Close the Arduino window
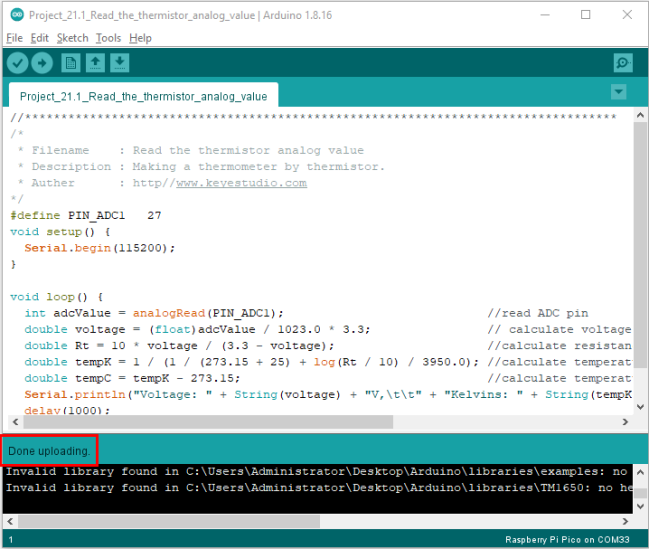The width and height of the screenshot is (650, 549). tap(627, 15)
